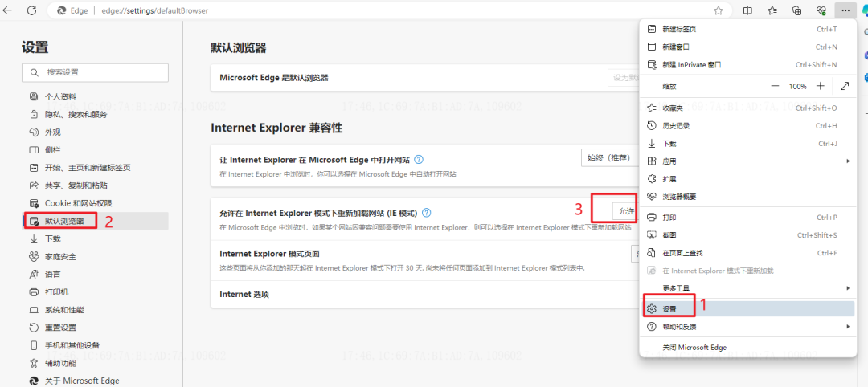Choose 新建 InPrivate 窗口 from menu
The height and width of the screenshot is (387, 868).
748,65
